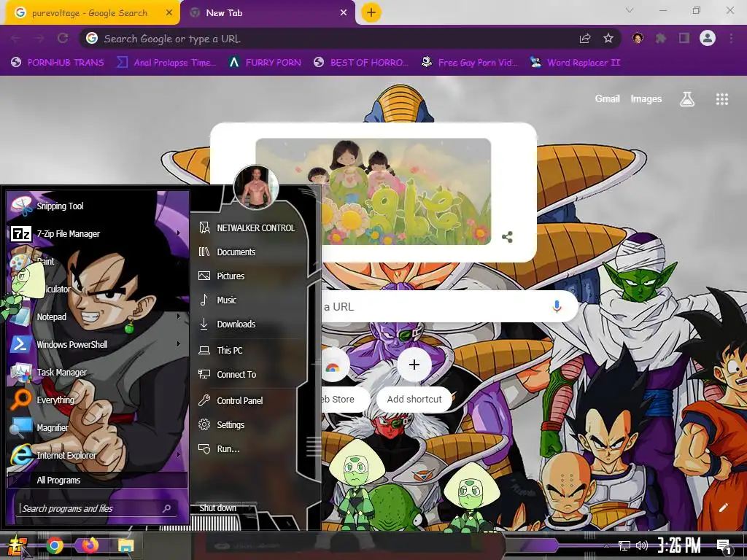The height and width of the screenshot is (560, 747).
Task: Open Chrome three-dot menu
Action: point(731,39)
